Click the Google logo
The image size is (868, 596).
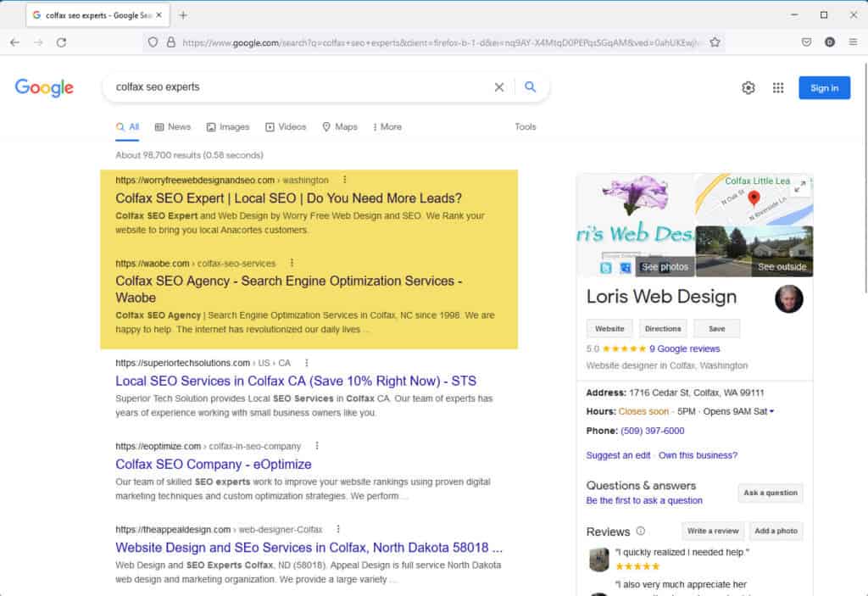click(44, 87)
